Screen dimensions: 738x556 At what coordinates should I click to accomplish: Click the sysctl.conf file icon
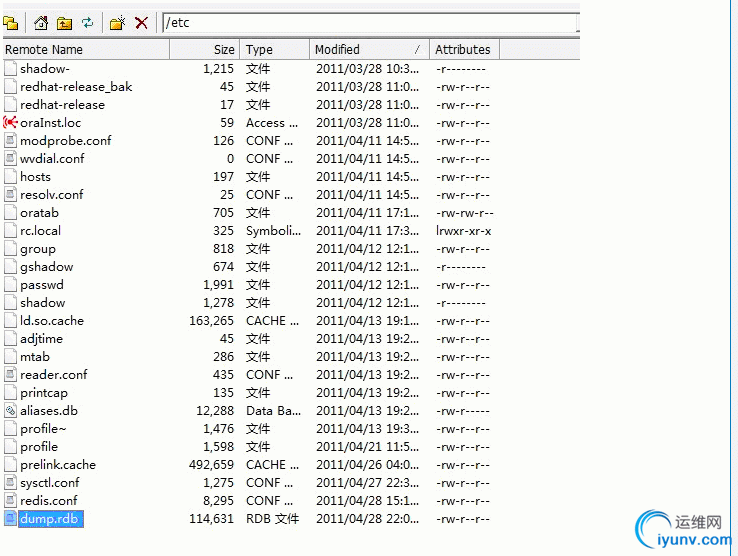[x=10, y=483]
